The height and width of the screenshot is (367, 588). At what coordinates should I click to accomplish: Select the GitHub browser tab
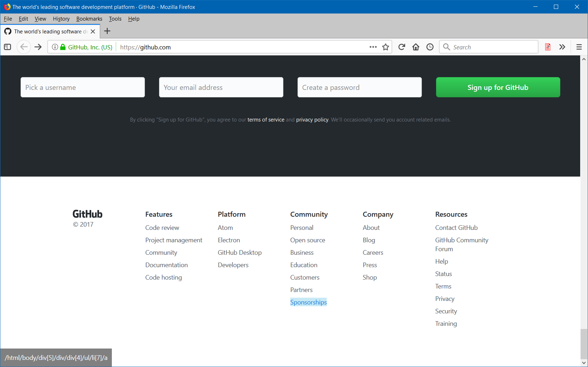pos(50,31)
